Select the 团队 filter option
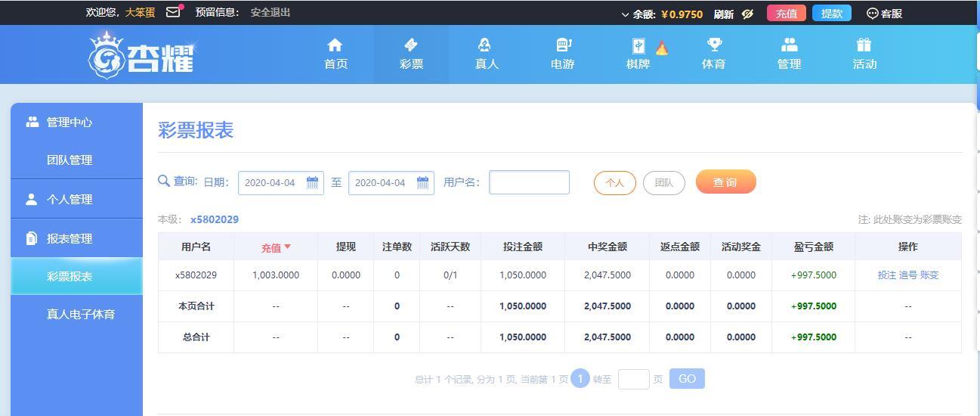Image resolution: width=980 pixels, height=416 pixels. pyautogui.click(x=664, y=183)
